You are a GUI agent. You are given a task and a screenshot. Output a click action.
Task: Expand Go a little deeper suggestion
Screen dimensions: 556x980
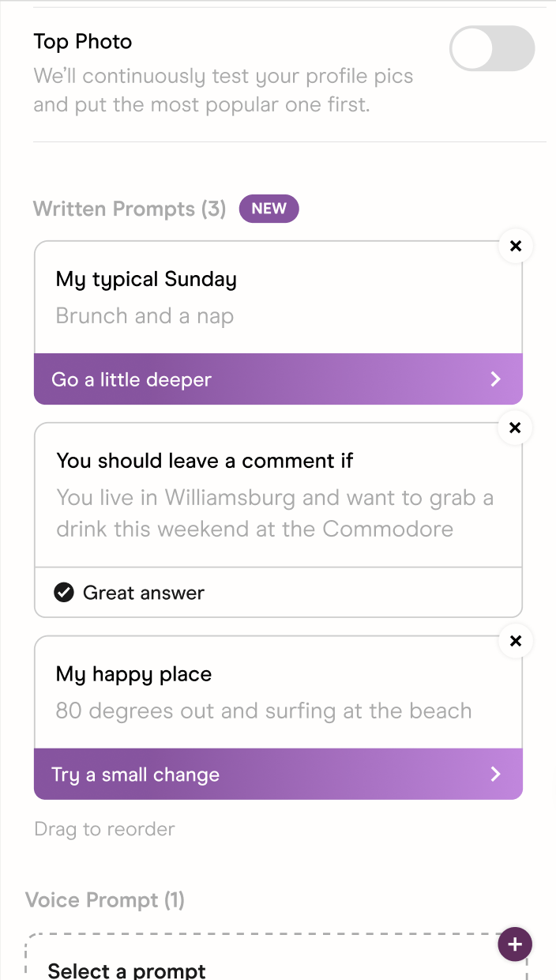(278, 379)
